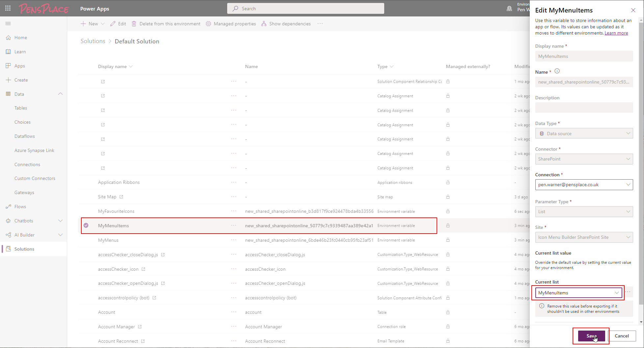Sort by the Display name column header

[x=112, y=66]
